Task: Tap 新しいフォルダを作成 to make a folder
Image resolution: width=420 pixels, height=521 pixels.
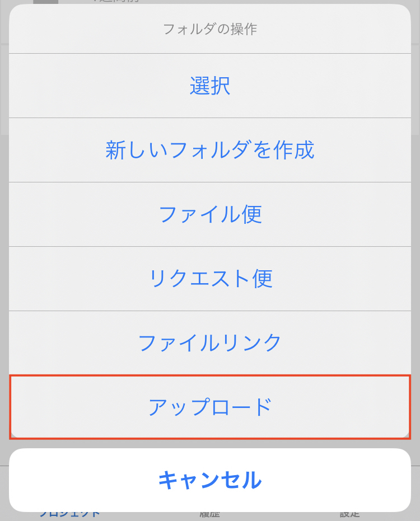Action: tap(210, 150)
